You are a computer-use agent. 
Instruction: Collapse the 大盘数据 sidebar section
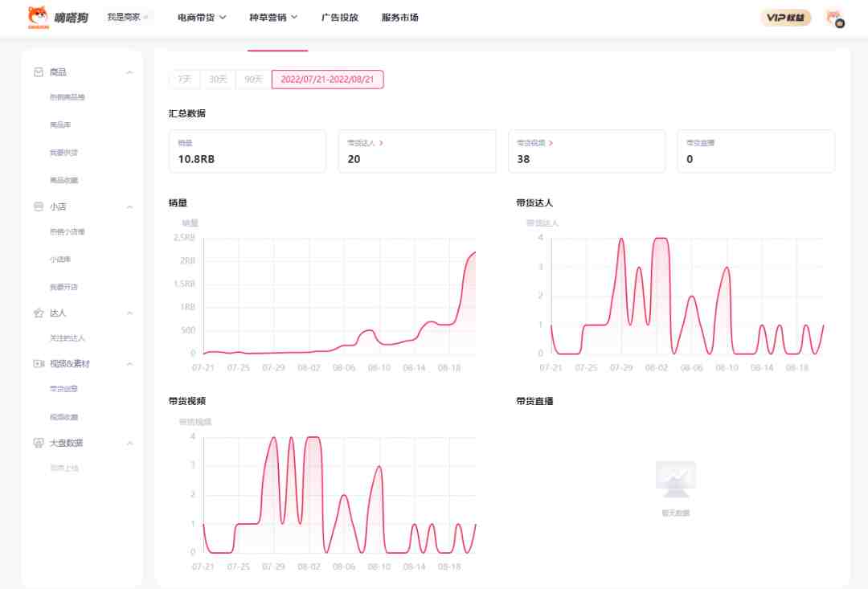tap(129, 444)
